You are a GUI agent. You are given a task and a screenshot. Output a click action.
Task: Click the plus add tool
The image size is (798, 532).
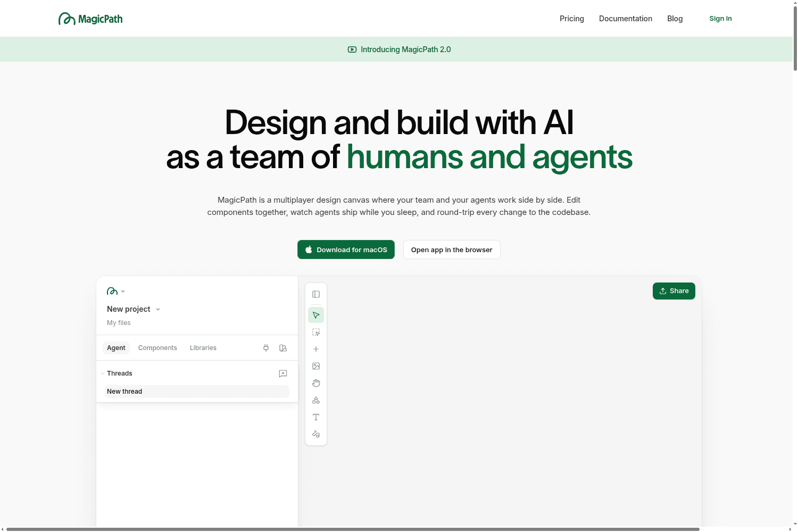pyautogui.click(x=316, y=349)
